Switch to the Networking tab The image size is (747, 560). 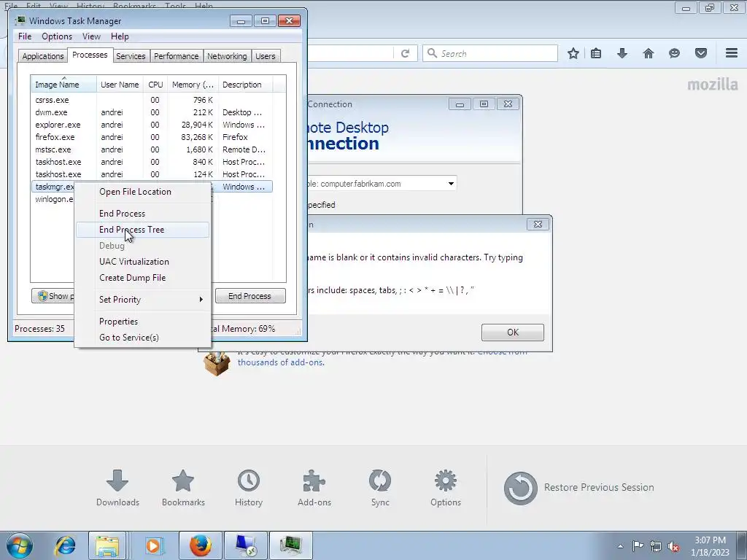click(x=227, y=56)
